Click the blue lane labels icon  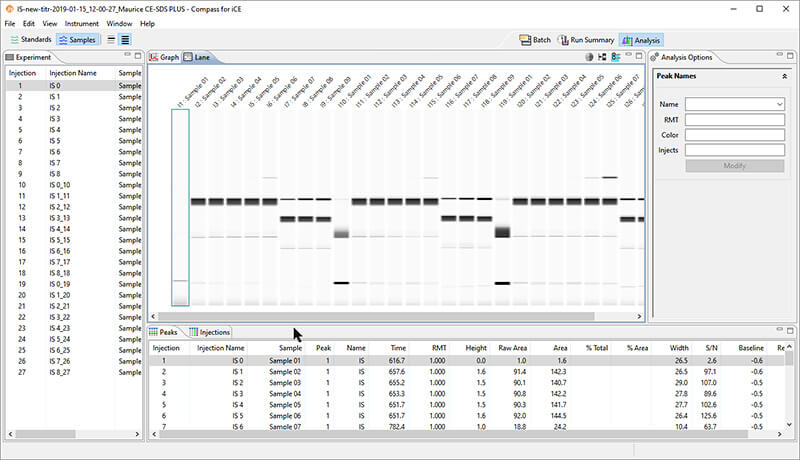tap(615, 57)
